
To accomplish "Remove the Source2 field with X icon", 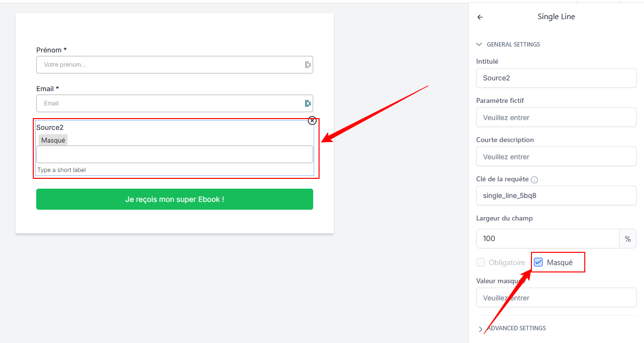I will (312, 121).
